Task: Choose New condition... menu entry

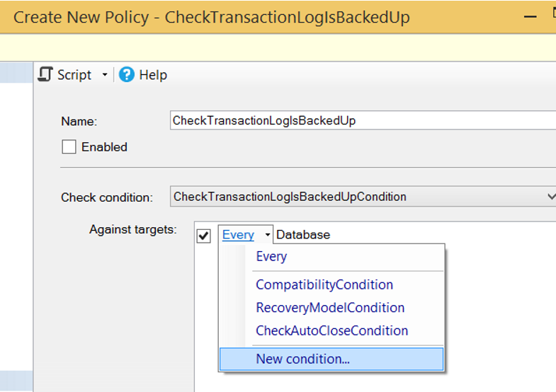Action: coord(331,359)
